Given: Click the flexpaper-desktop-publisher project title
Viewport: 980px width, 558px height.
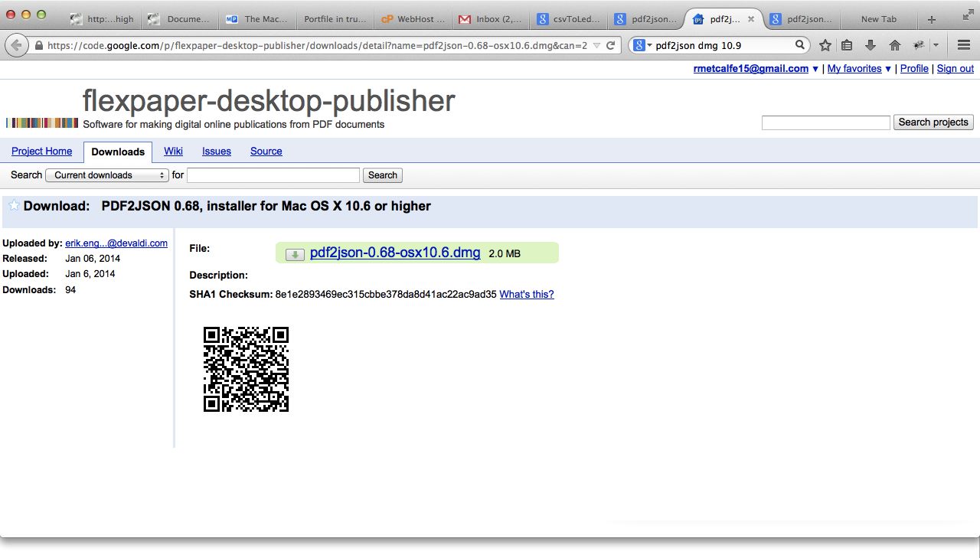Looking at the screenshot, I should (x=269, y=101).
